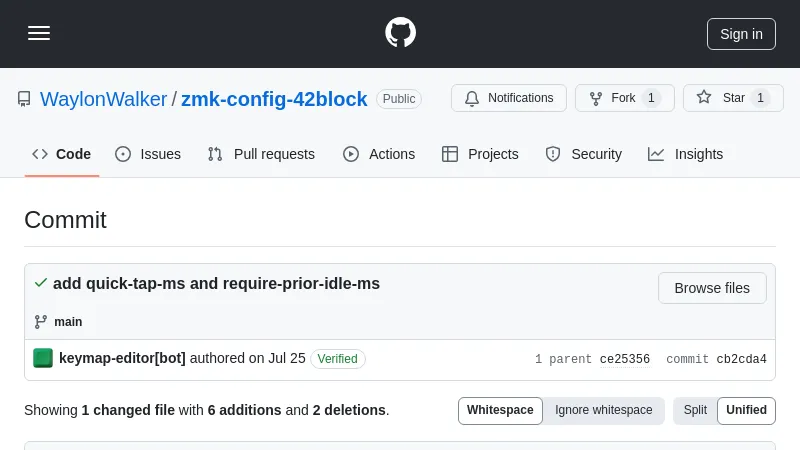Open the Pull requests tab
The height and width of the screenshot is (450, 800).
click(x=261, y=154)
